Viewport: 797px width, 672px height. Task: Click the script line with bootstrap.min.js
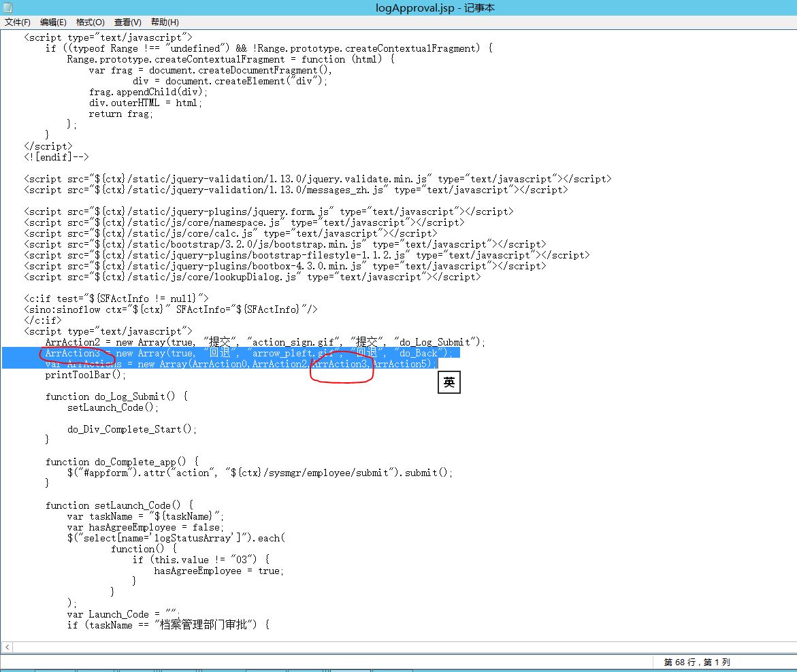(284, 244)
